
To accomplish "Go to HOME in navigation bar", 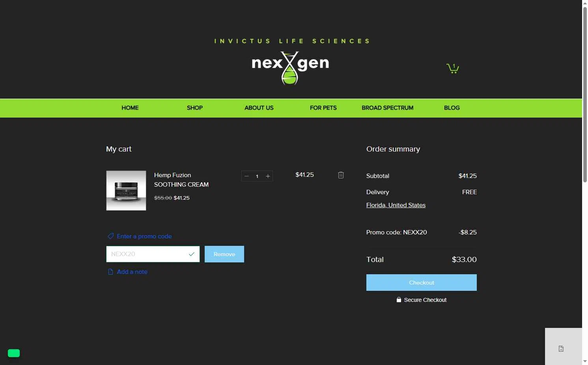I will (x=130, y=108).
